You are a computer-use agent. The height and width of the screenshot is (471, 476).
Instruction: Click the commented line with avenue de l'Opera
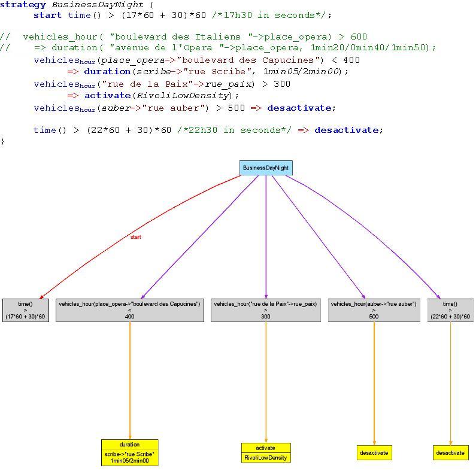tap(218, 48)
